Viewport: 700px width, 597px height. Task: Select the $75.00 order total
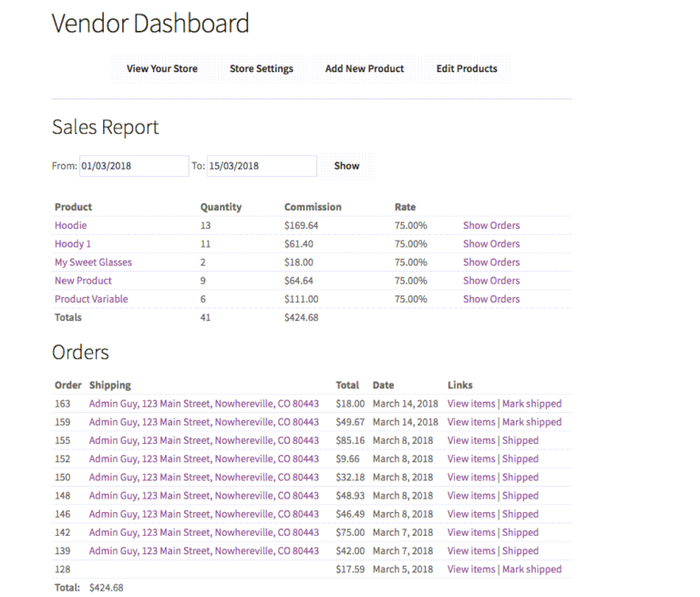click(350, 532)
